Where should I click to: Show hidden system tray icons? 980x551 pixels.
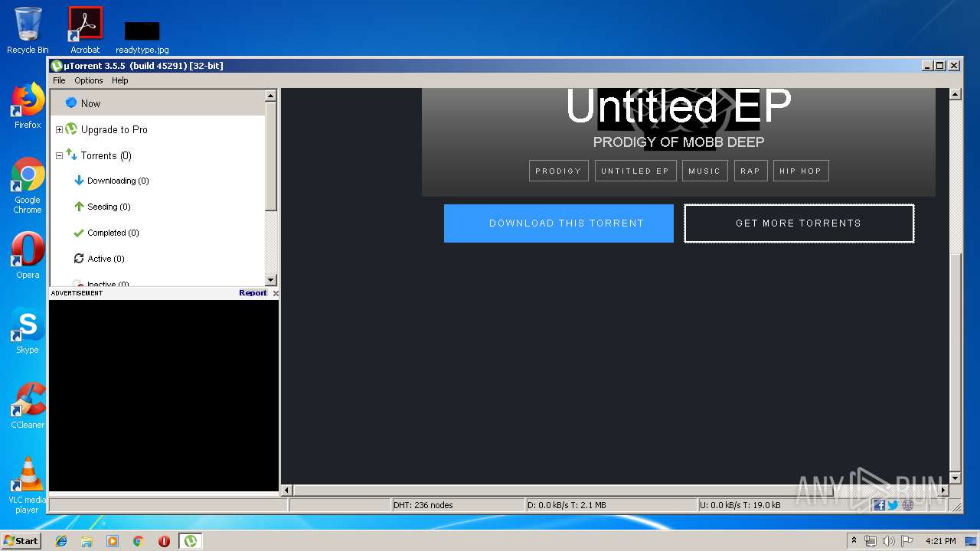854,540
